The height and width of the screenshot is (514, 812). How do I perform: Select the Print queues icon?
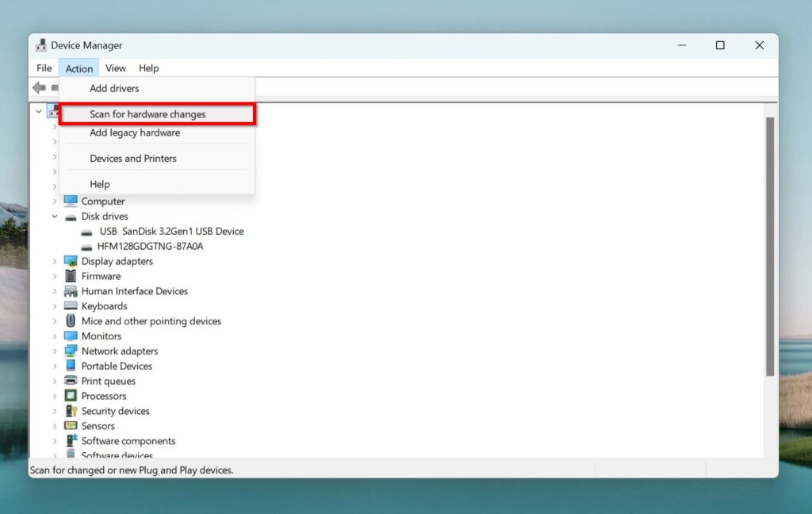(x=70, y=381)
